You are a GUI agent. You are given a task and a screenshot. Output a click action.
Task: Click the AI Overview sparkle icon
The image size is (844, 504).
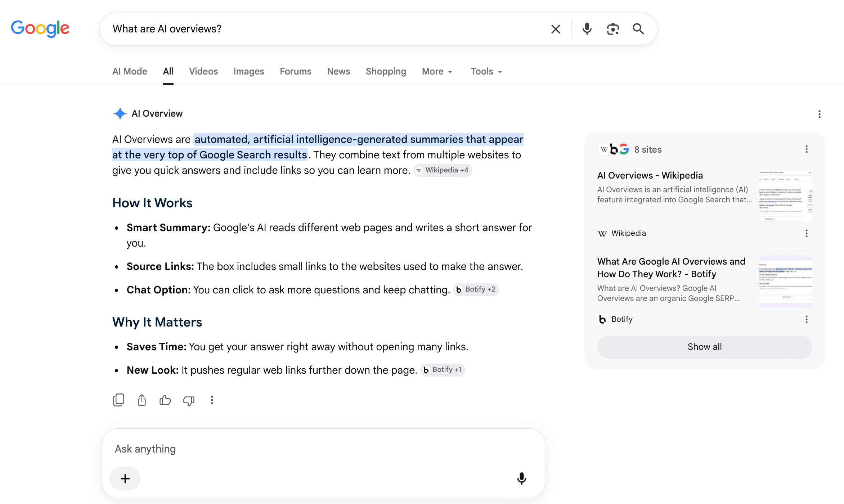pyautogui.click(x=120, y=113)
